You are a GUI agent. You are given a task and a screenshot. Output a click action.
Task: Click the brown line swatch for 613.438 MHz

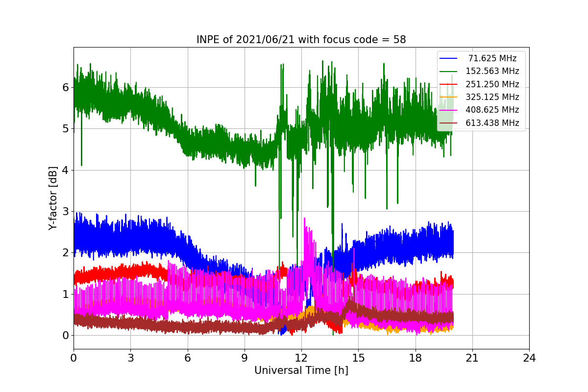(449, 123)
